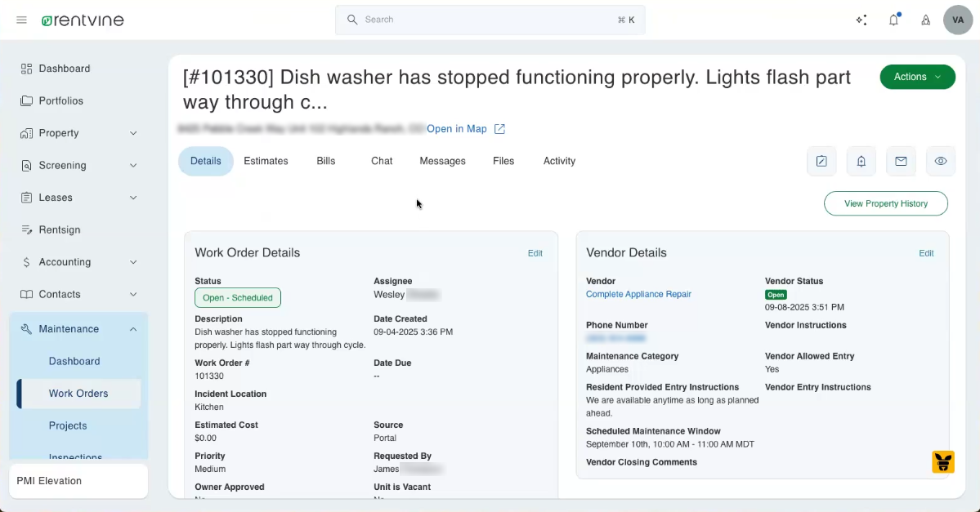Open the hamburger menu icon top left
Viewport: 980px width, 512px height.
pos(21,20)
